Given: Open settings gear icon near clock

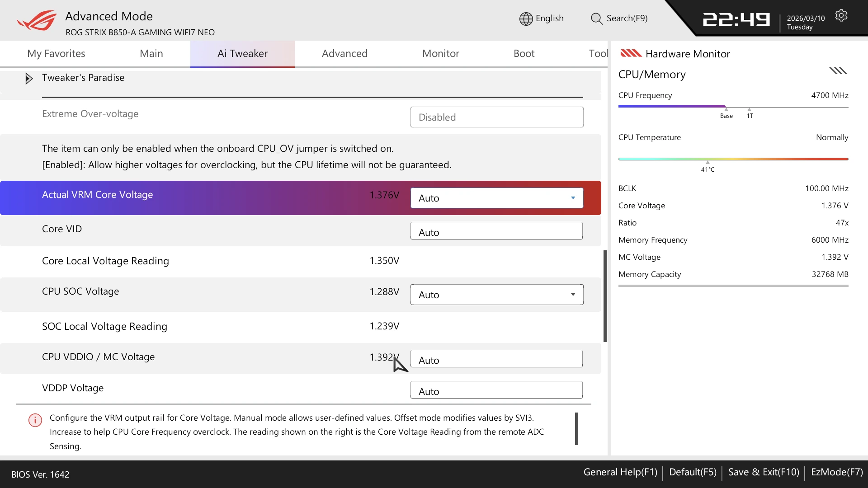Looking at the screenshot, I should pyautogui.click(x=841, y=16).
